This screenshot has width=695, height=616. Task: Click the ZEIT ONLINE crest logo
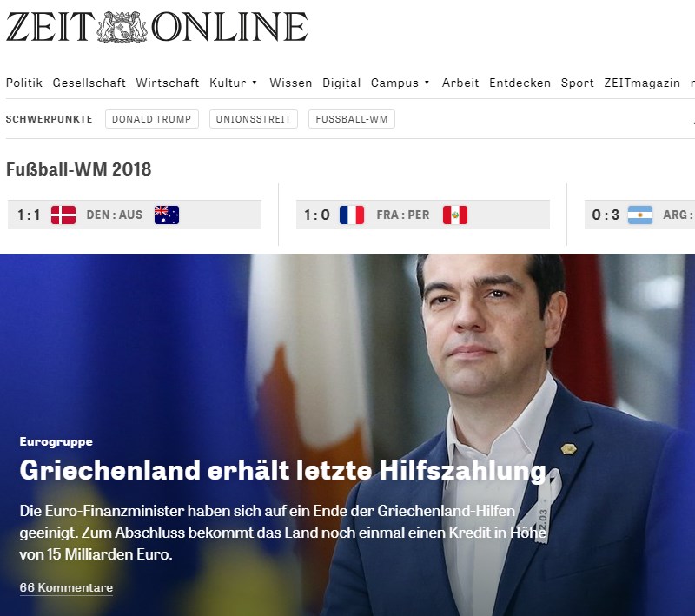(x=122, y=27)
